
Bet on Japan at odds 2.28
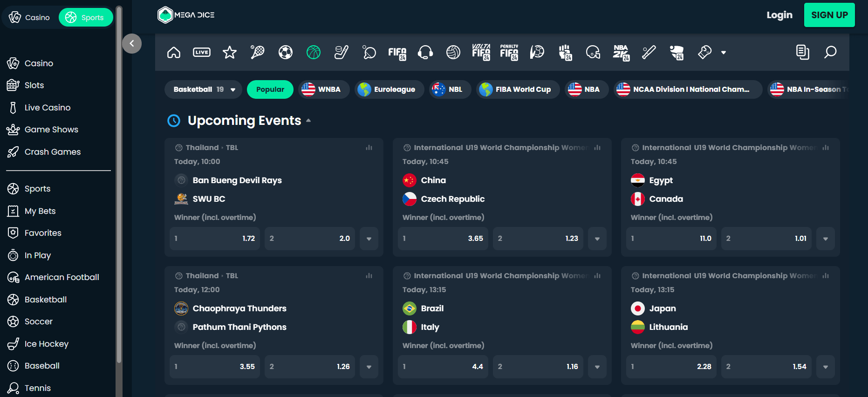coord(671,367)
